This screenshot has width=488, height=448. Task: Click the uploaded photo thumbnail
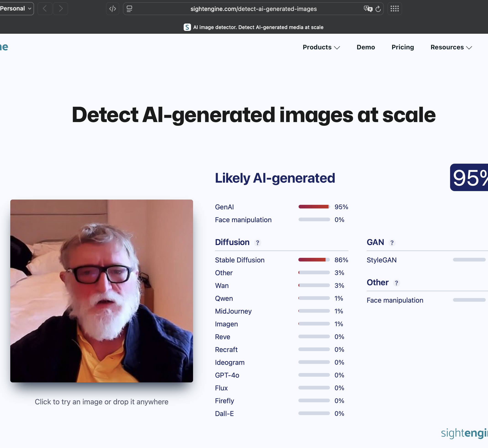(101, 291)
